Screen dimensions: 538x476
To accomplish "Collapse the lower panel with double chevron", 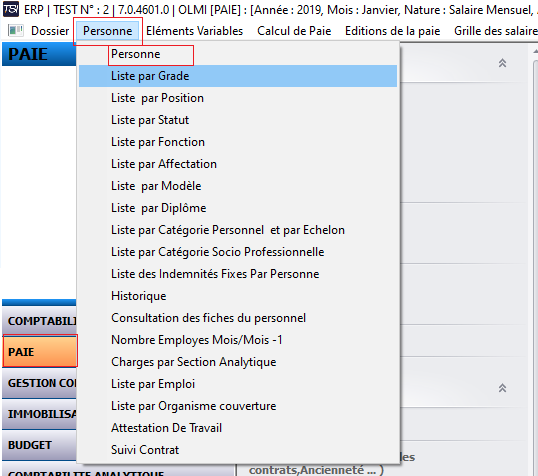I will 502,388.
